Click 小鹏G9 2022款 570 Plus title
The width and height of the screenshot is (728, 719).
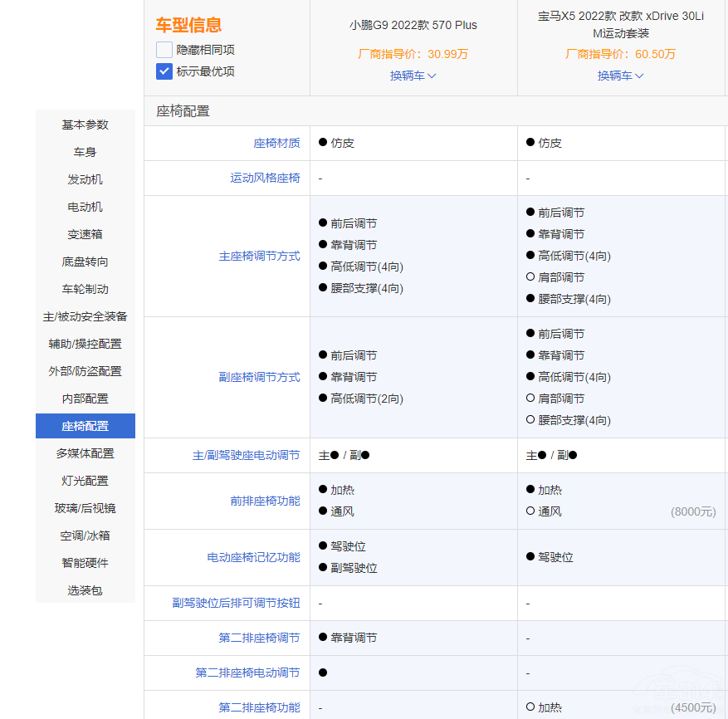(x=413, y=25)
